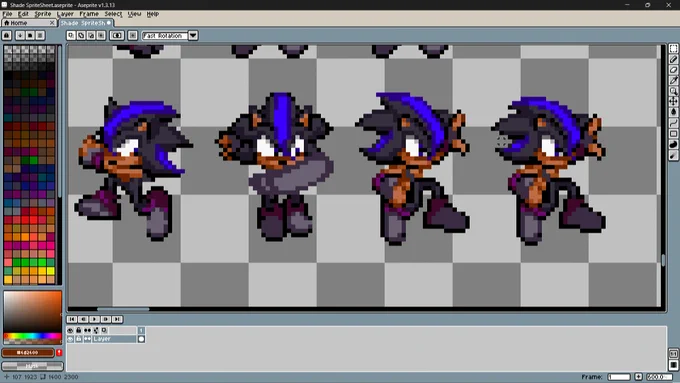Select the Rectangle shape tool

pyautogui.click(x=673, y=134)
